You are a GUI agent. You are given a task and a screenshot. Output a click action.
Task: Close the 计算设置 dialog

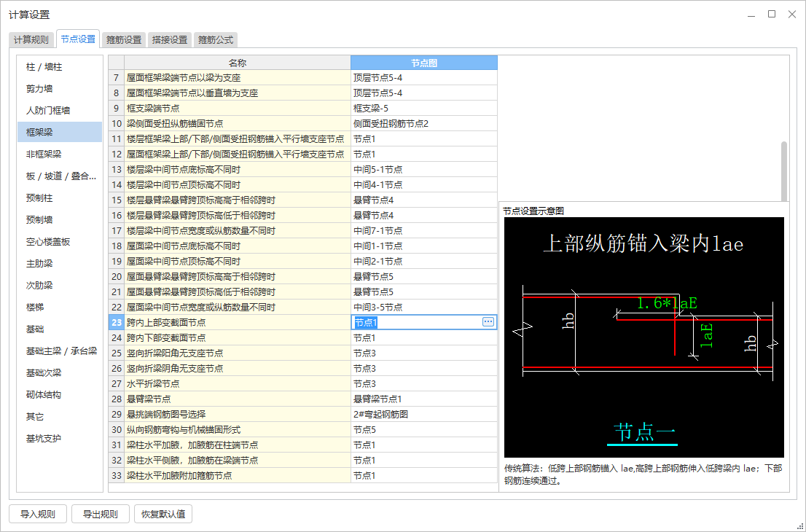[x=792, y=15]
